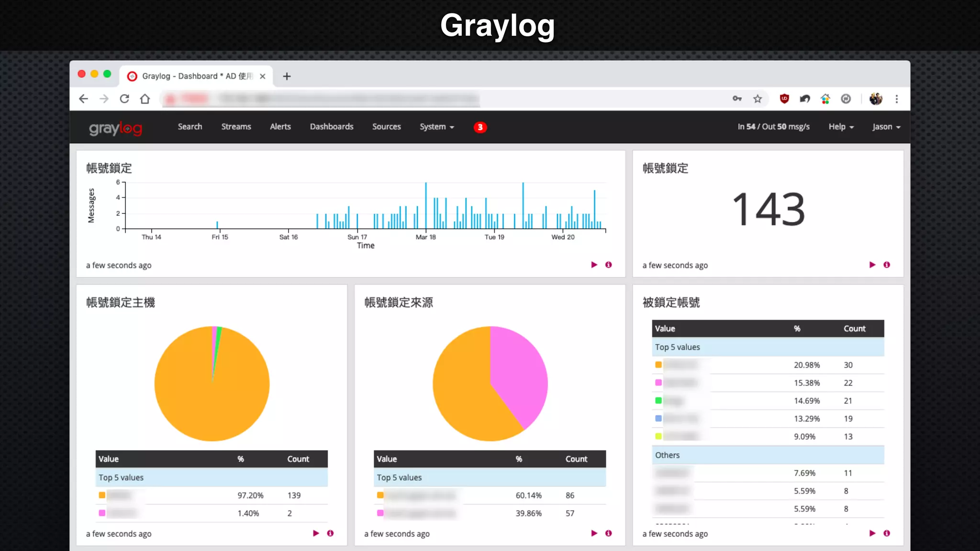Viewport: 980px width, 551px height.
Task: Open the Jason user menu
Action: coord(886,127)
